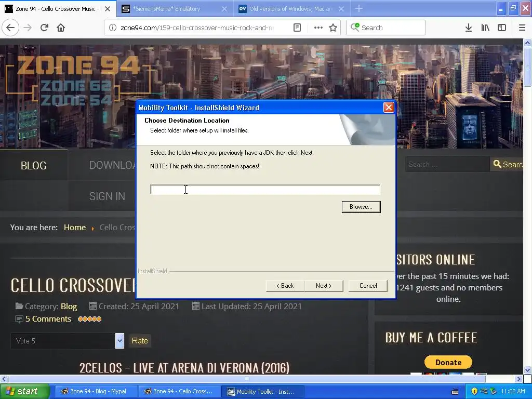Open the library icon in toolbar
This screenshot has width=532, height=399.
pyautogui.click(x=485, y=28)
